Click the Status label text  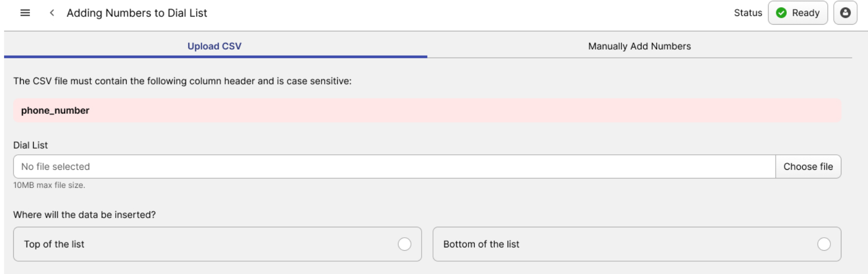[748, 13]
